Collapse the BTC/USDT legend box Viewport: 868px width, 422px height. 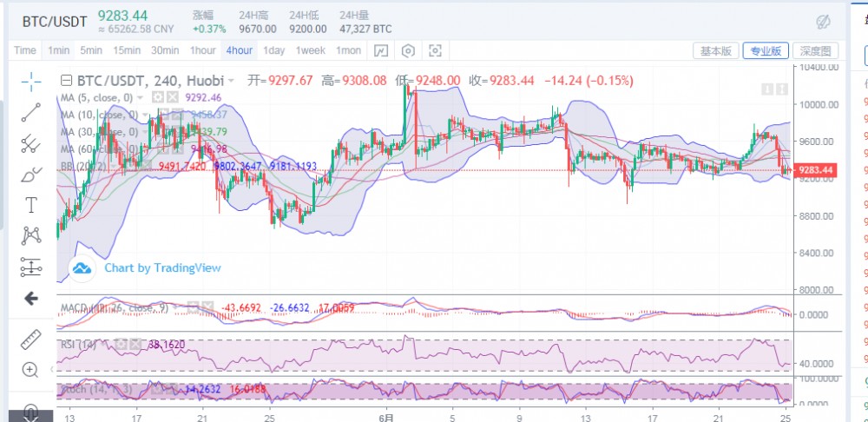(66, 81)
